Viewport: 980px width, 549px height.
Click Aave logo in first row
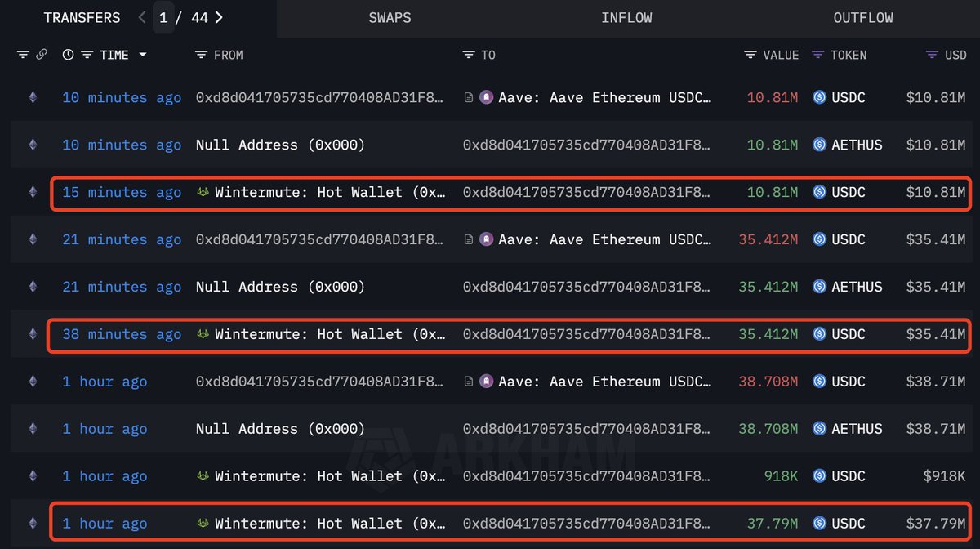486,97
